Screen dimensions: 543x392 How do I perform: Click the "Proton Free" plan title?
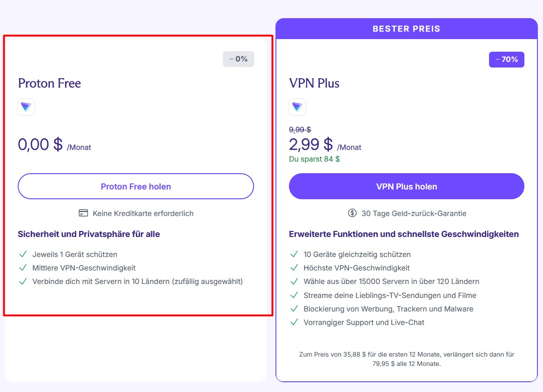point(49,83)
